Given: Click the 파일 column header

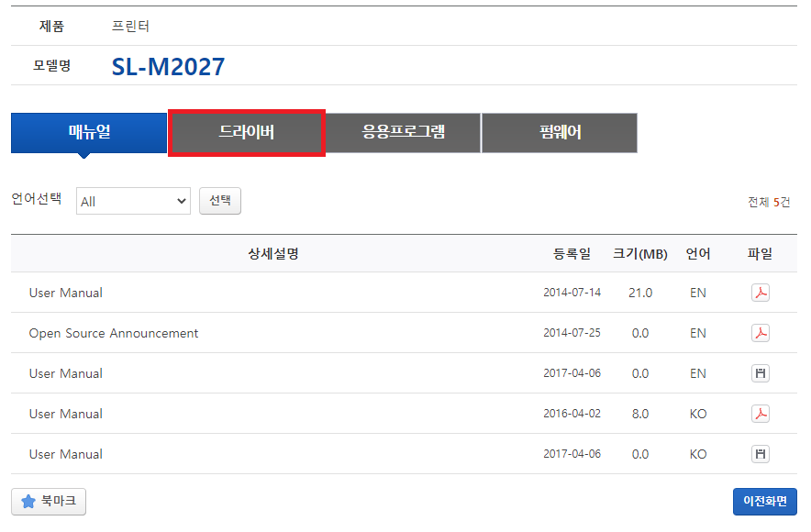Looking at the screenshot, I should pos(760,254).
